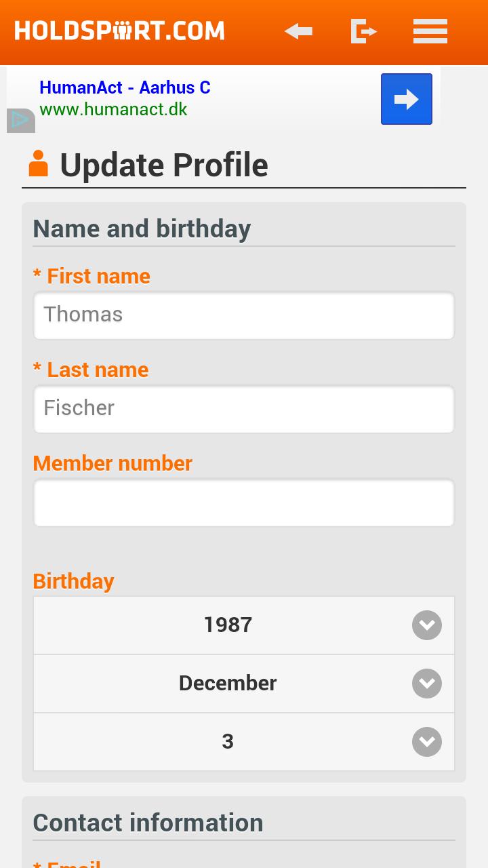Tap the back arrow icon in header
Image resolution: width=488 pixels, height=868 pixels.
pos(298,31)
